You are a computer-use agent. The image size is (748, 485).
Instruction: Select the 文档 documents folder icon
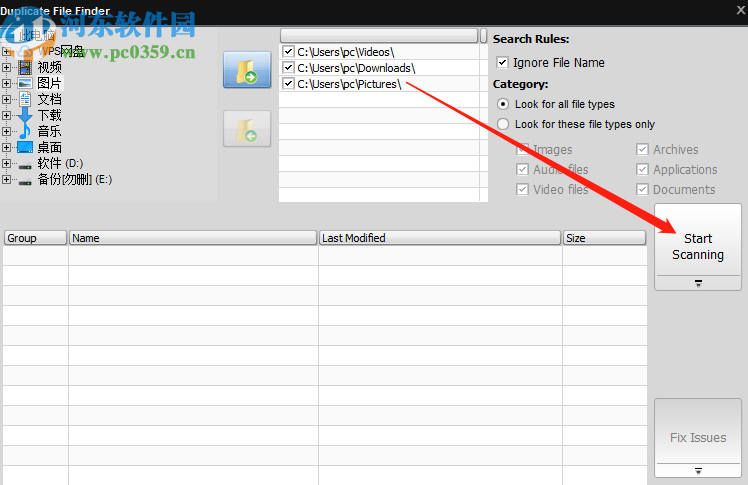tap(25, 99)
